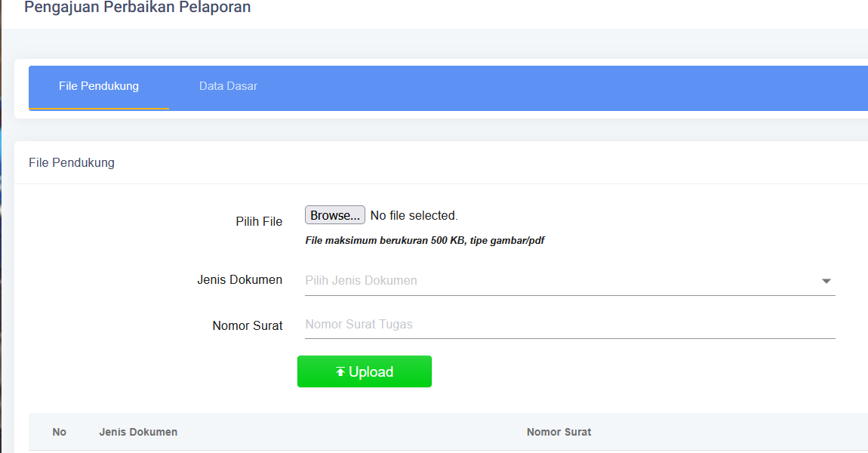Select the File Pendukung tab
868x453 pixels.
(x=99, y=86)
